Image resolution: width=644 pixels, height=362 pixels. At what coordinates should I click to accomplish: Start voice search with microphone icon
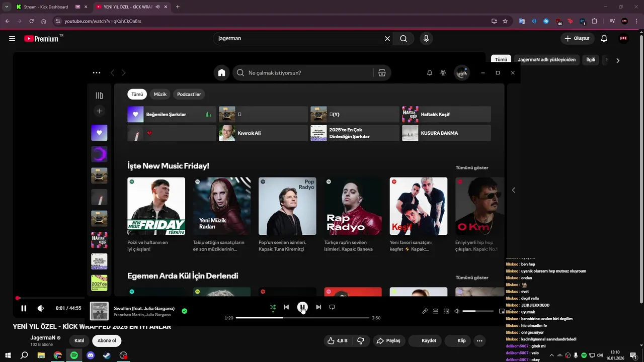pyautogui.click(x=426, y=38)
